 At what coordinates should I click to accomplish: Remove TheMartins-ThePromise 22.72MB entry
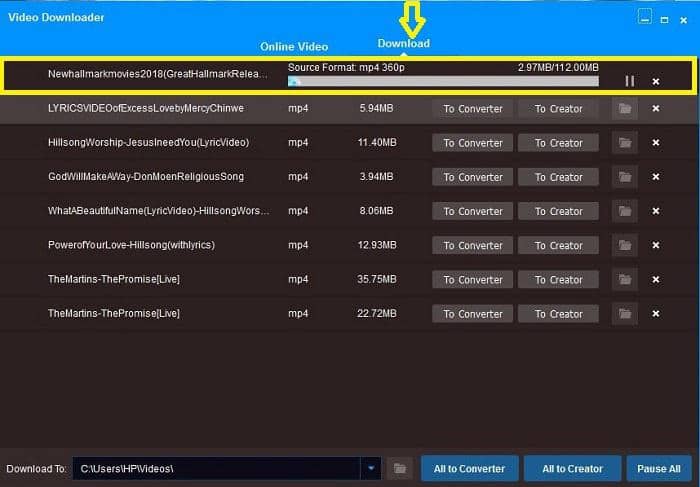click(x=656, y=314)
